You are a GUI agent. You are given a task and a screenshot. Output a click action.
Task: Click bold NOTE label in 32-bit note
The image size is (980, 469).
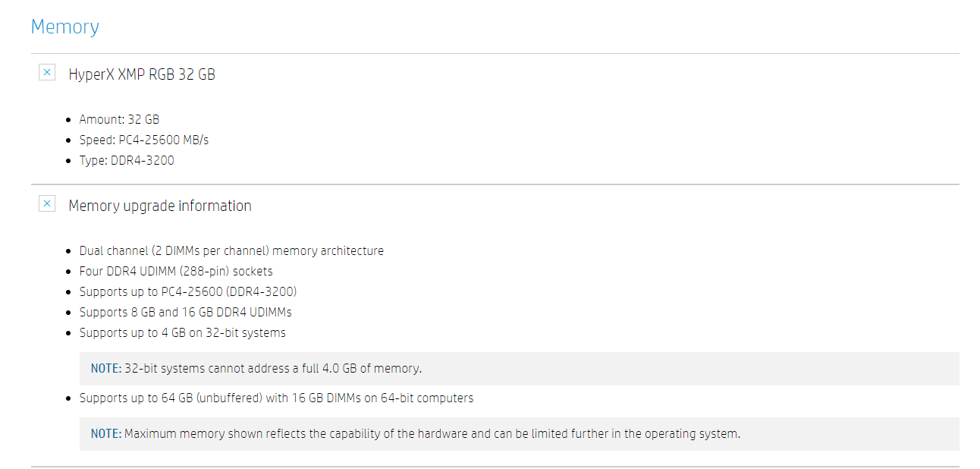point(106,369)
